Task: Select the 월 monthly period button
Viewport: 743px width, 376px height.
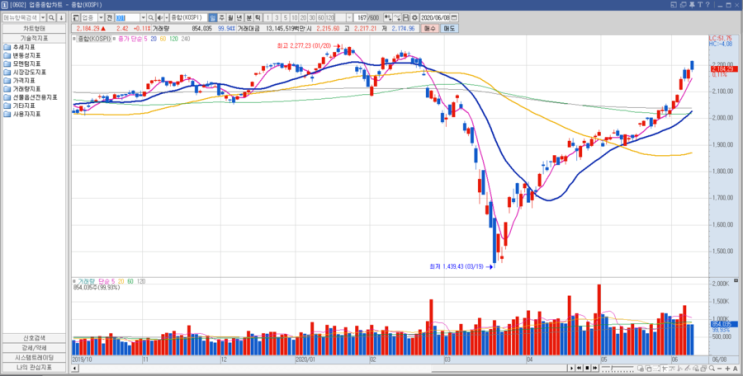Action: tap(230, 18)
